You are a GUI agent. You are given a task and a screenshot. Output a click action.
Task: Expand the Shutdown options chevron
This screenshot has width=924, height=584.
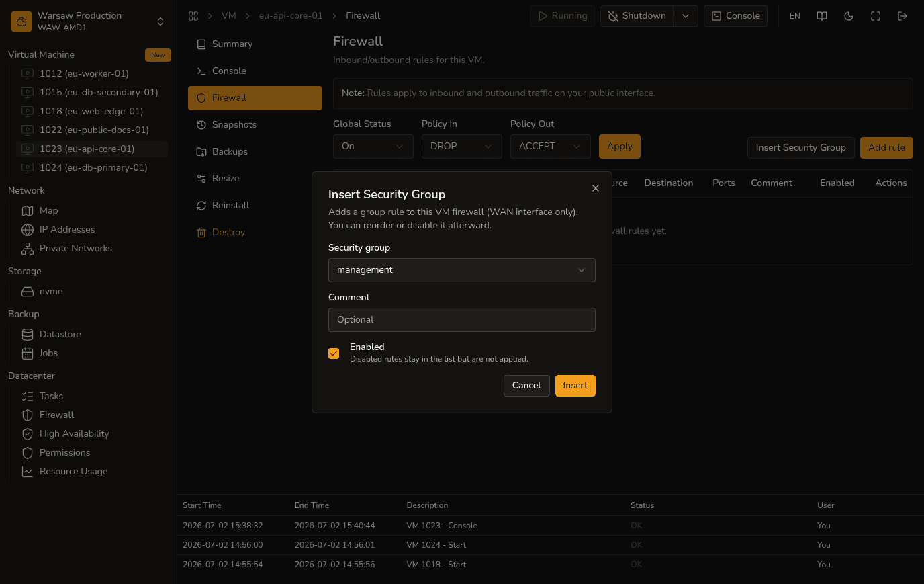coord(686,16)
